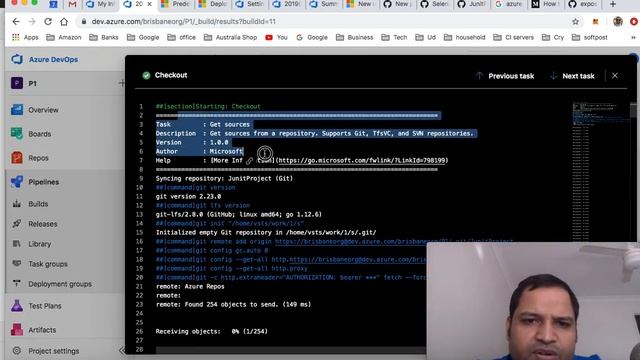Bookmark page with the star icon
Screen dimensions: 640x360
(576, 22)
